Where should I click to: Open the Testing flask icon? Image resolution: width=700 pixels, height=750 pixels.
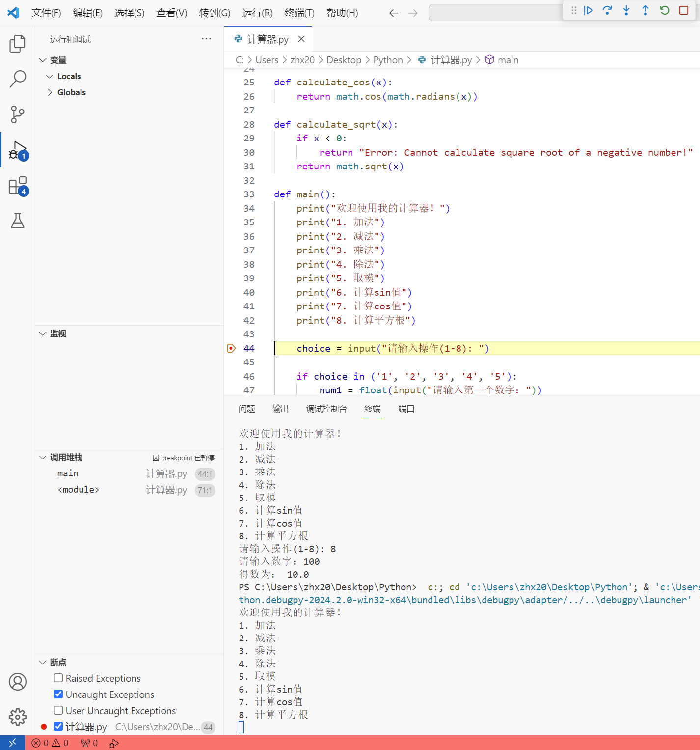tap(17, 221)
